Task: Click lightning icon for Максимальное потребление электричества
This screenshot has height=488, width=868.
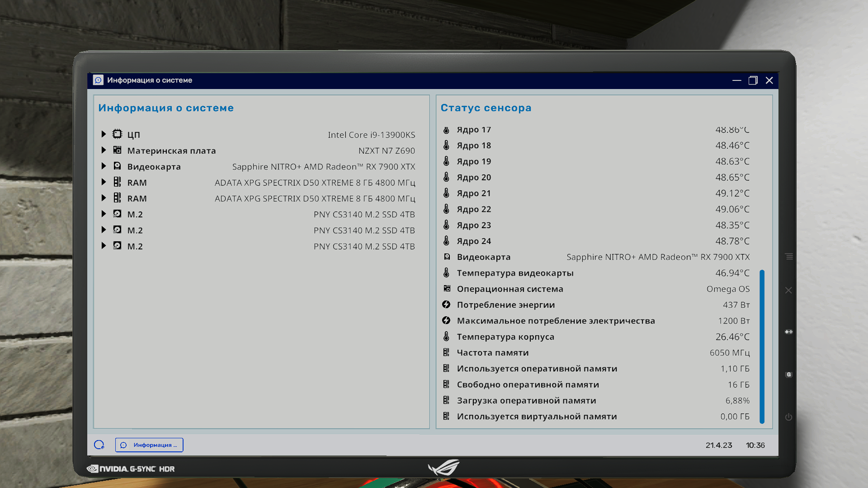Action: click(x=446, y=320)
